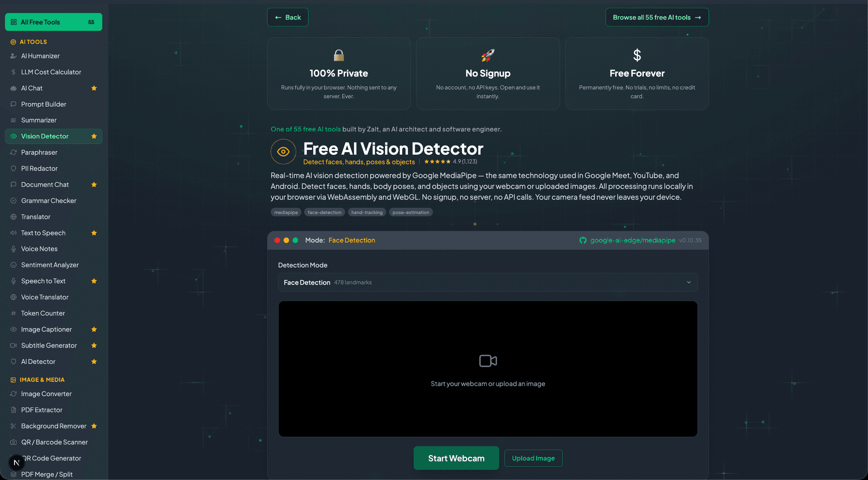Toggle the favorite star for Text to Speech
Viewport: 868px width, 480px height.
click(x=94, y=233)
